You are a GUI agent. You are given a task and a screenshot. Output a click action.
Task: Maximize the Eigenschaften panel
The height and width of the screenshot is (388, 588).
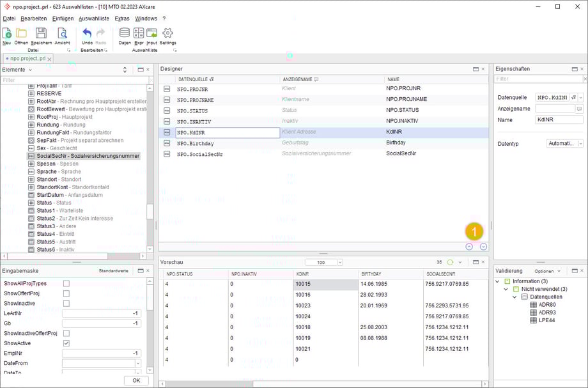point(575,69)
